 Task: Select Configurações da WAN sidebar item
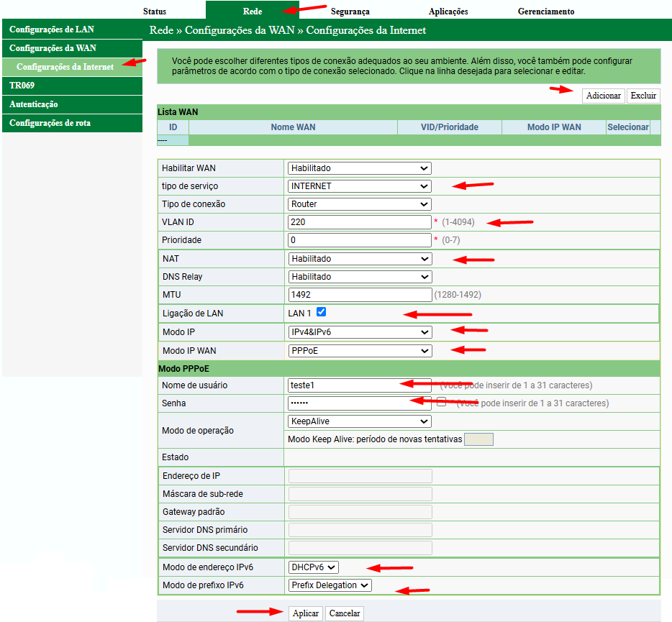72,48
